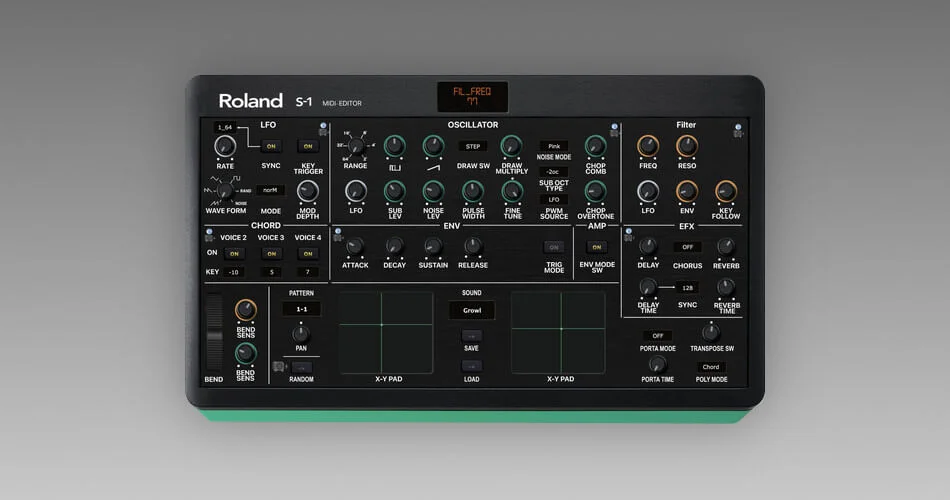This screenshot has width=950, height=500.
Task: Open the LFO MODE selector showing norM
Action: click(270, 190)
